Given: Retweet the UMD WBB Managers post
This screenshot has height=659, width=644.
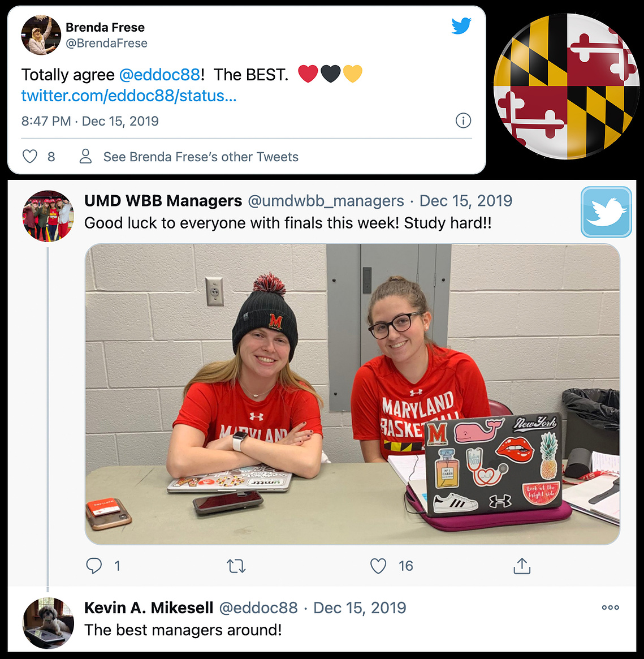Looking at the screenshot, I should (236, 566).
